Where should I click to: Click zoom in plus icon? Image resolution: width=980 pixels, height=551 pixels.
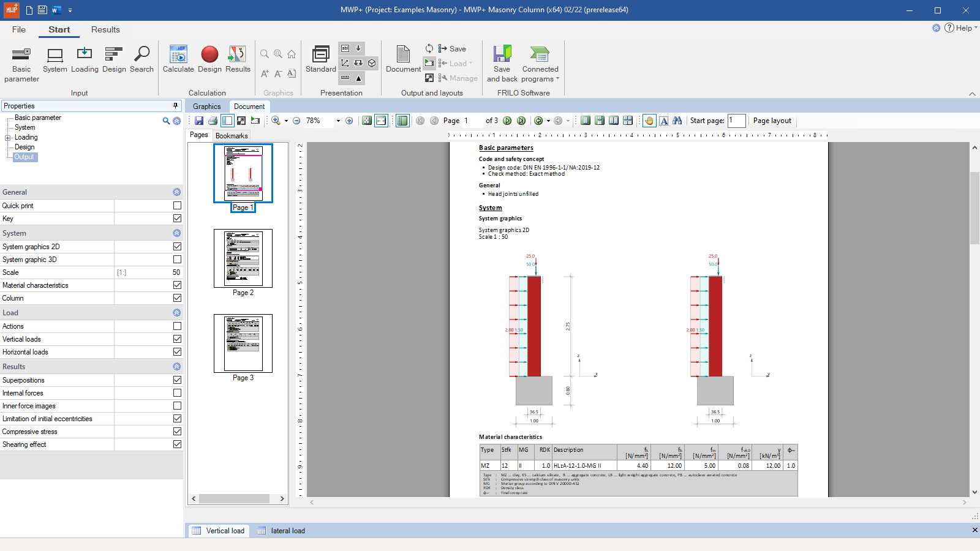point(349,121)
